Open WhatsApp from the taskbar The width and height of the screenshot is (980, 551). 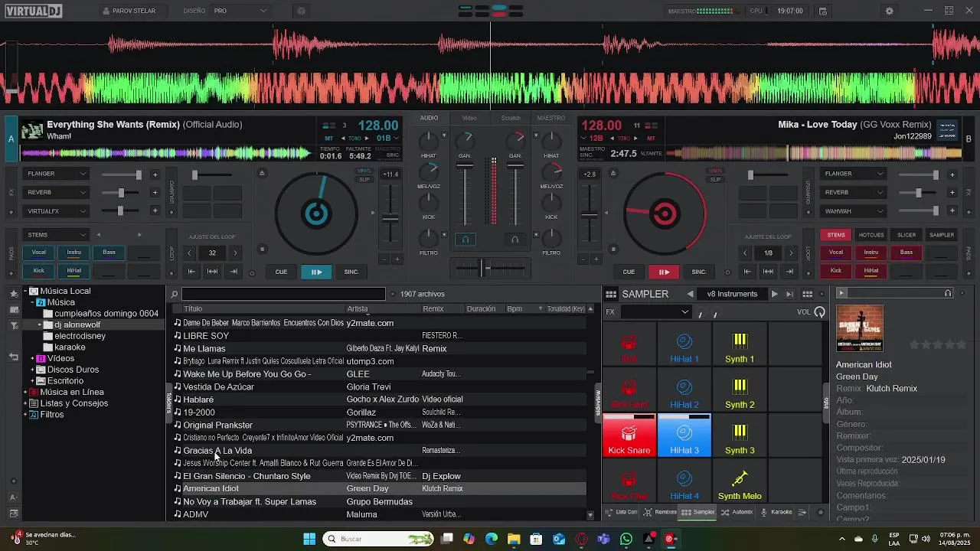[x=626, y=539]
